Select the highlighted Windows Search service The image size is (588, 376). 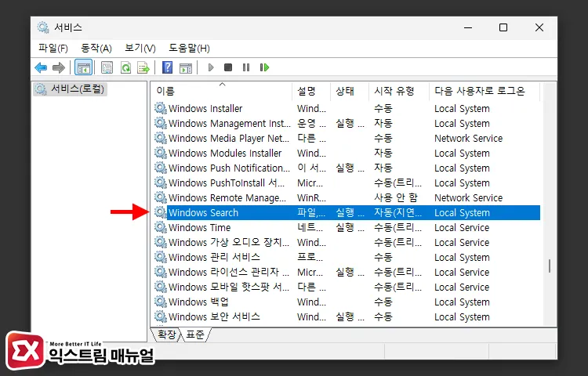click(x=347, y=212)
